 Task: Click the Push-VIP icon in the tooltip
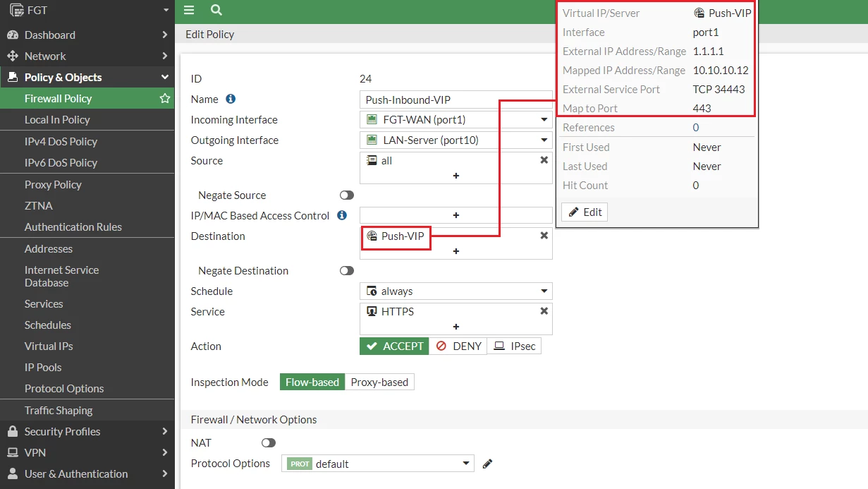[x=699, y=13]
